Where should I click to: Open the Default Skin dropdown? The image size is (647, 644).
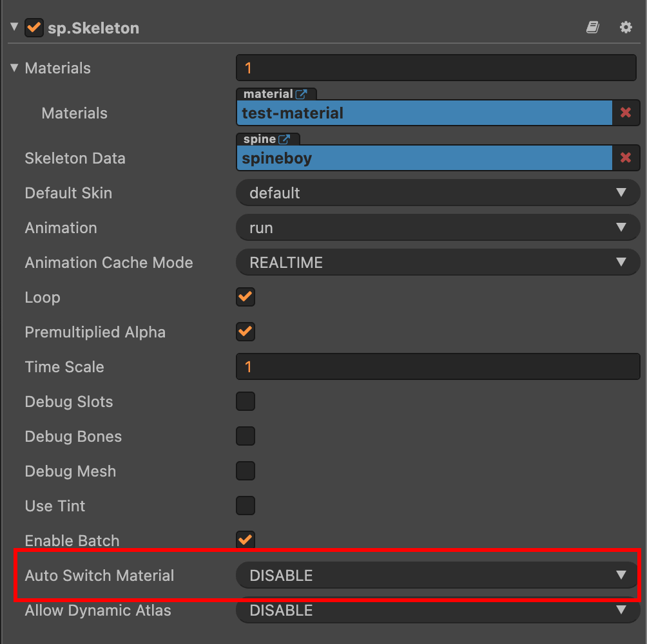click(x=438, y=193)
